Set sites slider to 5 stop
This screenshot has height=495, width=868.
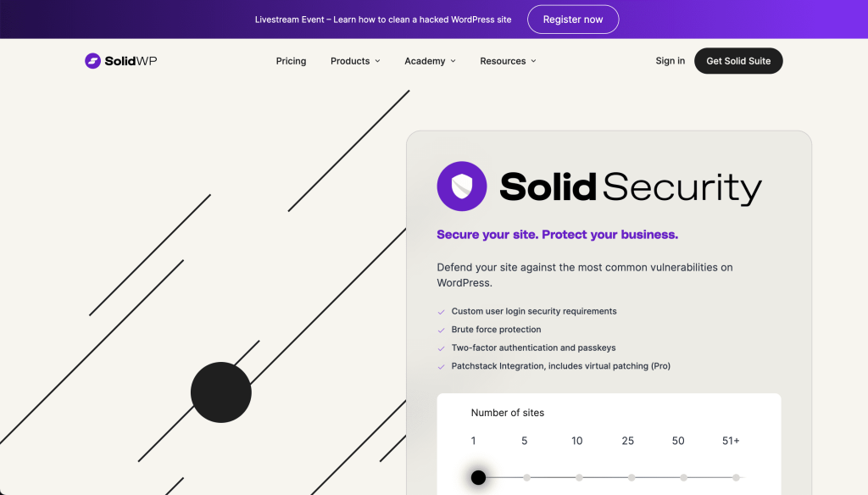tap(526, 478)
